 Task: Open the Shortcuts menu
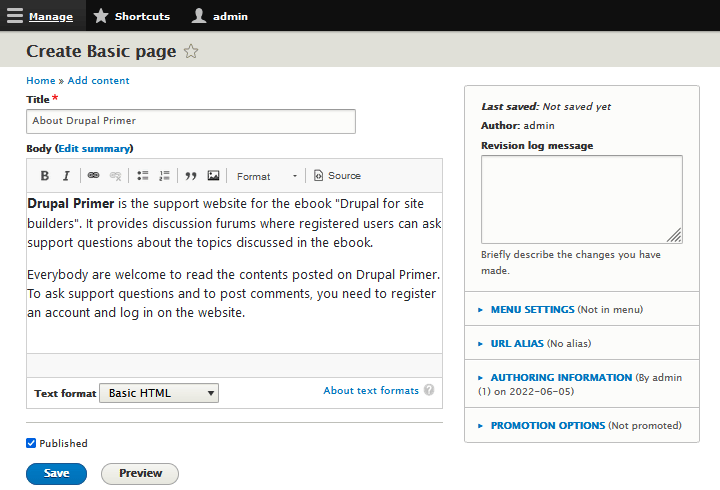[x=131, y=16]
